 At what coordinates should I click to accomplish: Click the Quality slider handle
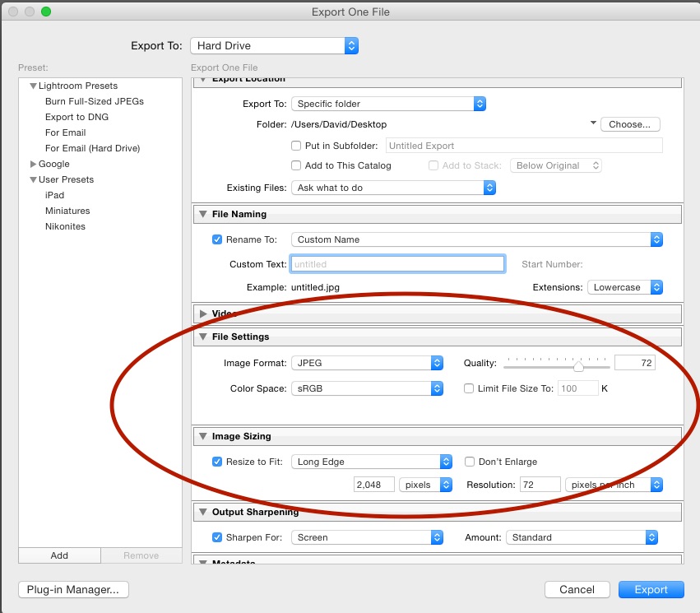[579, 366]
